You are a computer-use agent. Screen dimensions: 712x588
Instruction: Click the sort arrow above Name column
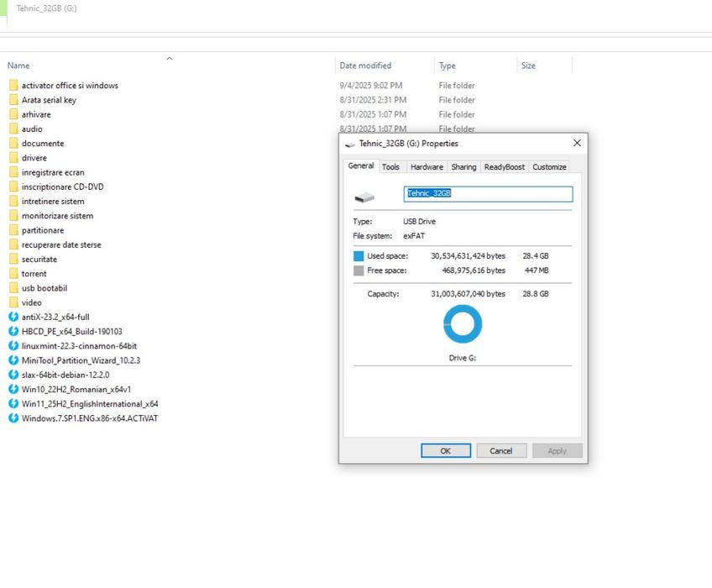(170, 58)
